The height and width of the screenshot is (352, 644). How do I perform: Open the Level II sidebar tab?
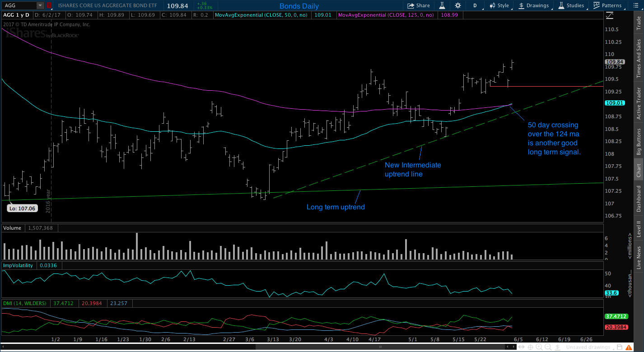click(639, 229)
